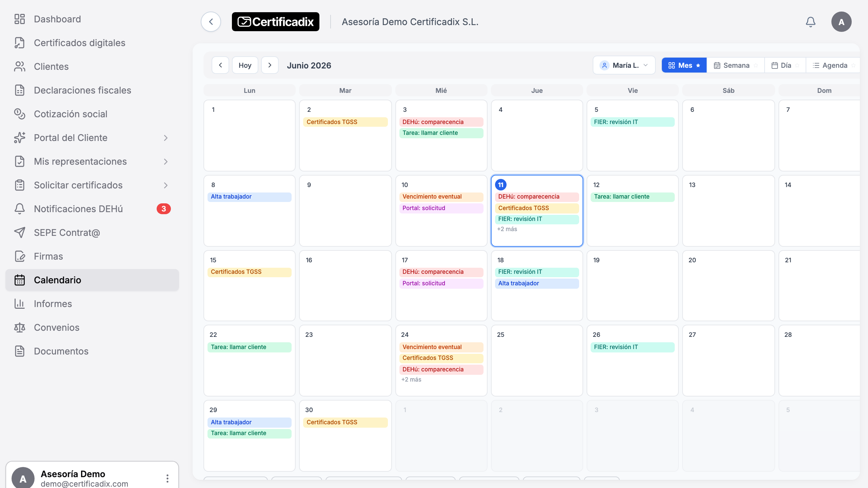
Task: Toggle favorite star on Semana view
Action: click(x=756, y=65)
